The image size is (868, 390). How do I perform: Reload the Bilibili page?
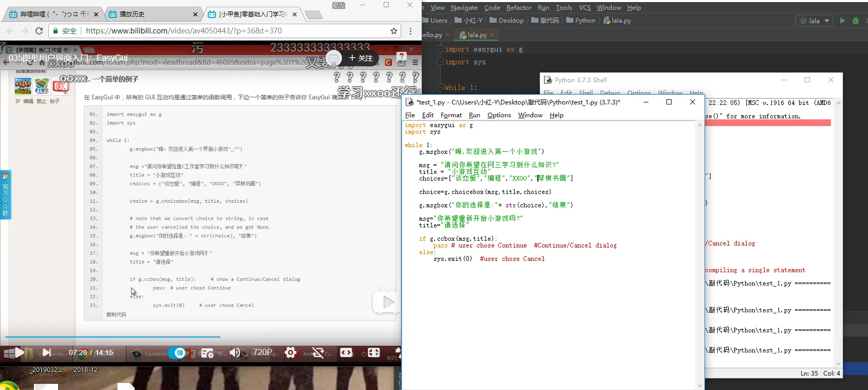[x=39, y=31]
